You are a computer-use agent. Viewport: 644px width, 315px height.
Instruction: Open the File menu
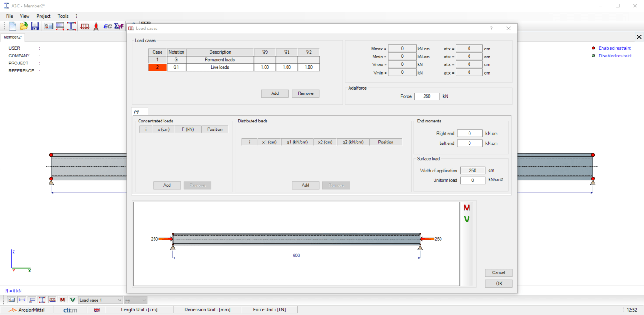(x=9, y=16)
